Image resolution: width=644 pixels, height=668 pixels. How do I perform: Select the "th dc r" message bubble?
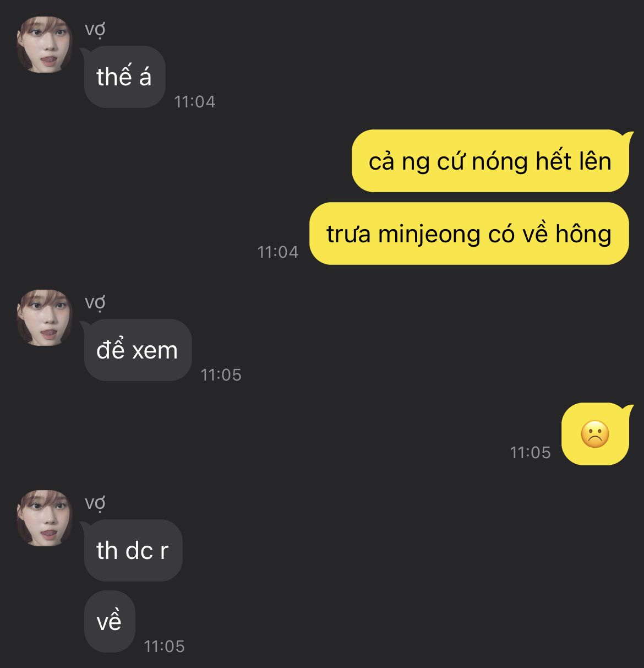point(133,550)
